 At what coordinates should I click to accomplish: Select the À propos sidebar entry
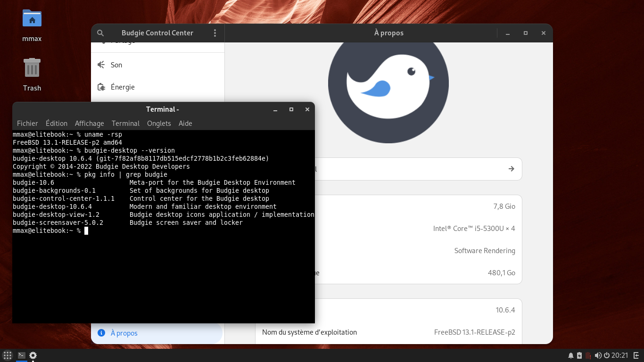[x=157, y=333]
